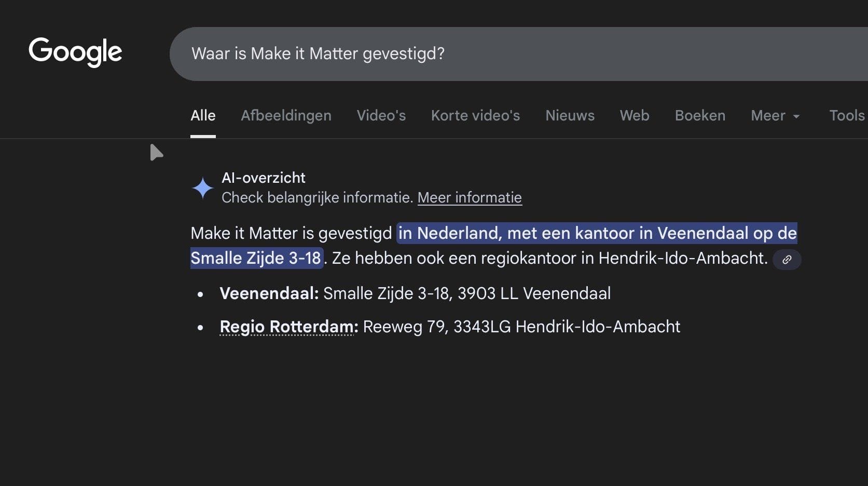Switch to the Web results tab
The height and width of the screenshot is (486, 868).
(x=634, y=115)
